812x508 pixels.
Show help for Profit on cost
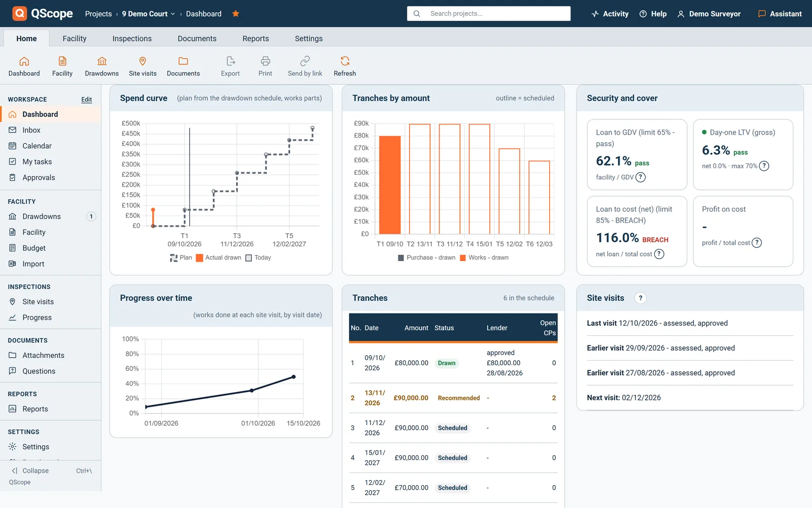pos(757,243)
